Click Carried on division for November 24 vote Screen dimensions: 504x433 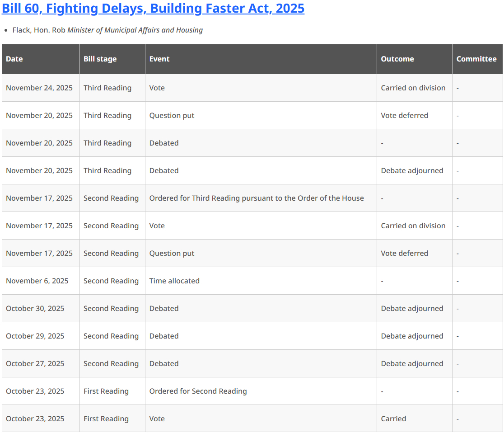tap(413, 88)
